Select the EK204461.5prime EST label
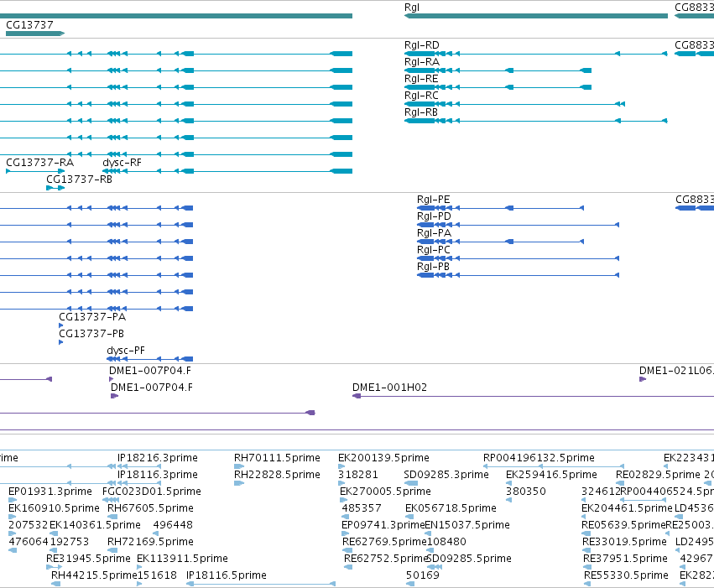 [627, 508]
